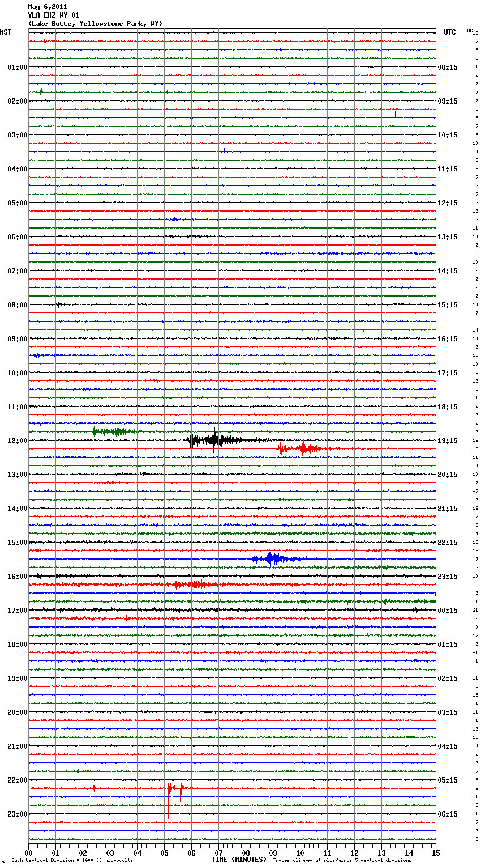Screen dimensions: 481x868
Task: Click the blue seismic burst below the 15:00 trace
Action: tap(272, 559)
